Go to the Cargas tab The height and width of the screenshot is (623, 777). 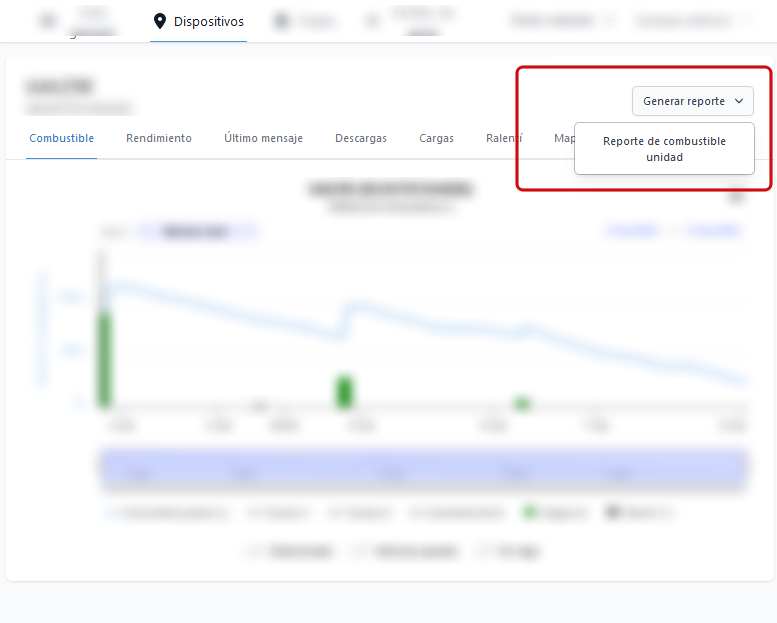[436, 139]
